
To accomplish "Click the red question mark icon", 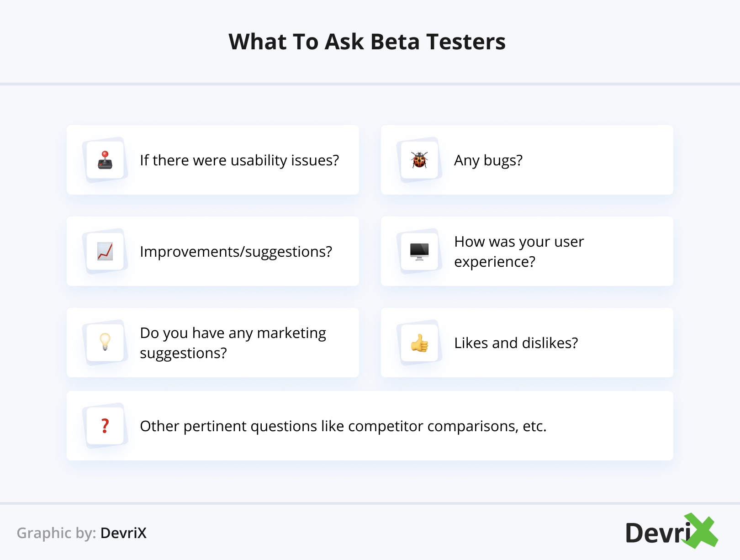I will [105, 426].
